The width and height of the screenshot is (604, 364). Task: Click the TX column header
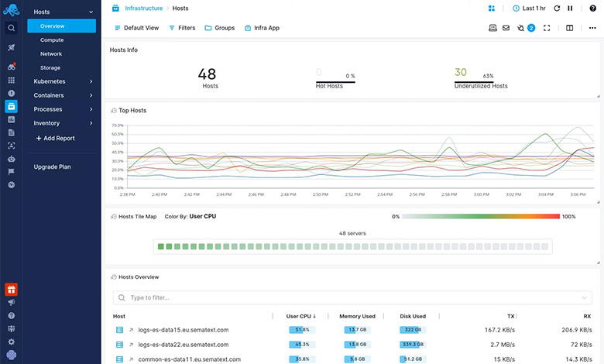511,316
